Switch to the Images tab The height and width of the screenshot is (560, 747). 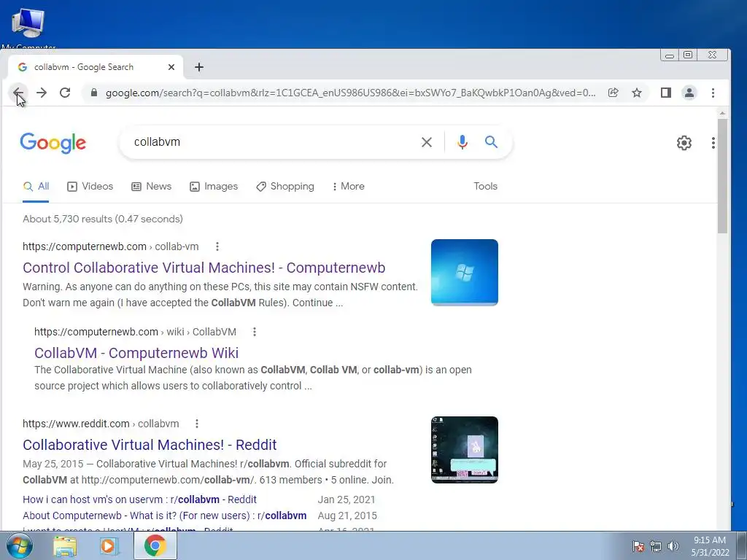point(214,186)
